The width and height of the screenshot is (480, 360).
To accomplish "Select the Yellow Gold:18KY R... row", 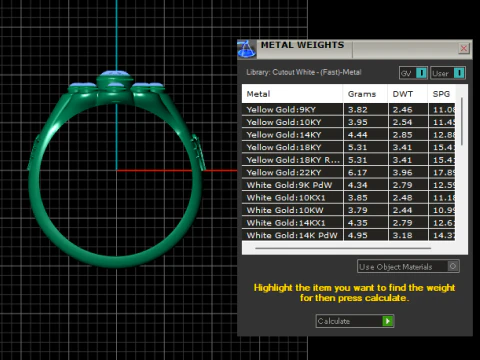I will 348,160.
